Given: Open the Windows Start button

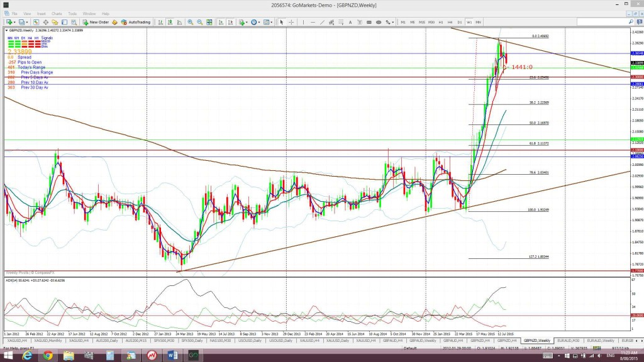Looking at the screenshot, I should pyautogui.click(x=8, y=356).
